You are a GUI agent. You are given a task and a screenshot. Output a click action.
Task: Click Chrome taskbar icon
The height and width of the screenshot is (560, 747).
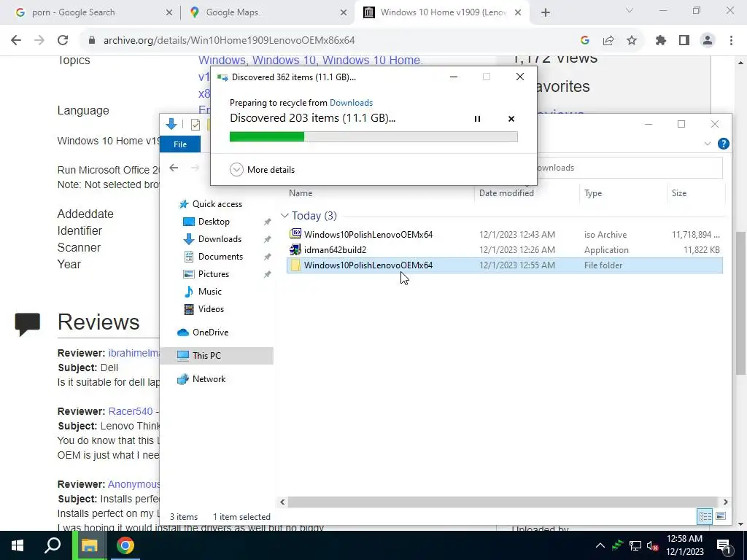coord(125,545)
